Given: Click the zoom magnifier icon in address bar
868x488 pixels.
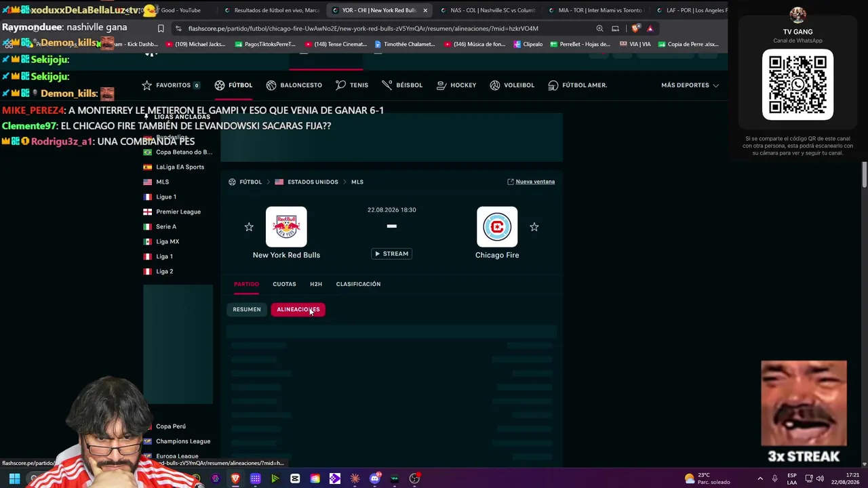Looking at the screenshot, I should click(x=599, y=28).
